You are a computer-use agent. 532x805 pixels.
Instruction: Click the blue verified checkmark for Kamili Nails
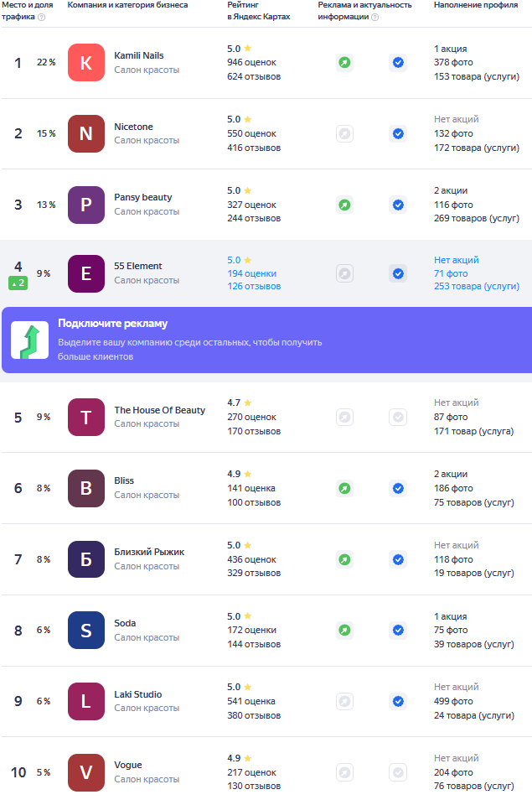click(x=398, y=63)
